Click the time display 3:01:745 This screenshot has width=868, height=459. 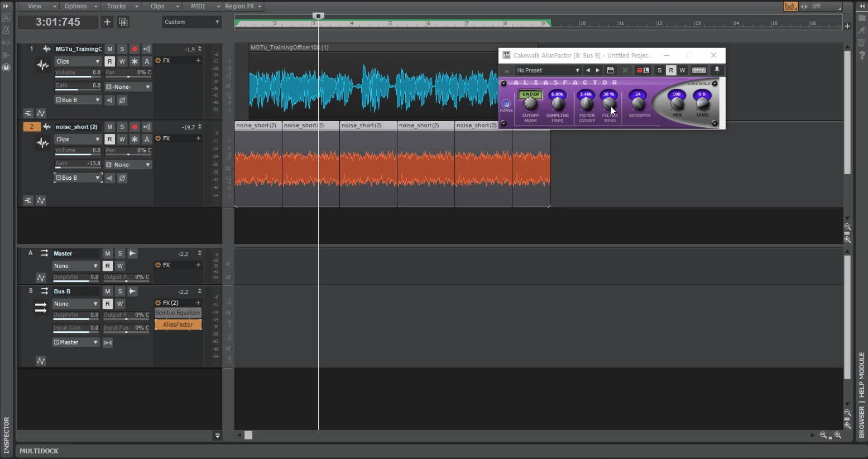click(58, 22)
